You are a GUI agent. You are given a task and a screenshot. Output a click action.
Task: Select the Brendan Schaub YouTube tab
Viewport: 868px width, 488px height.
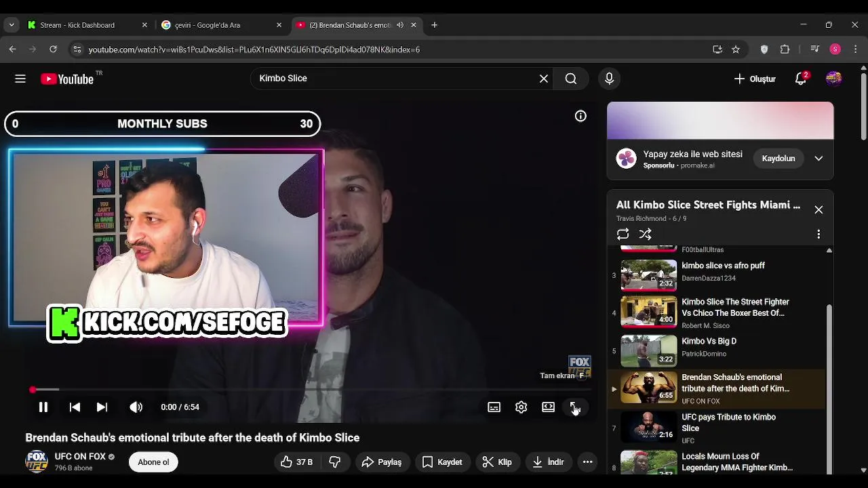[x=349, y=25]
